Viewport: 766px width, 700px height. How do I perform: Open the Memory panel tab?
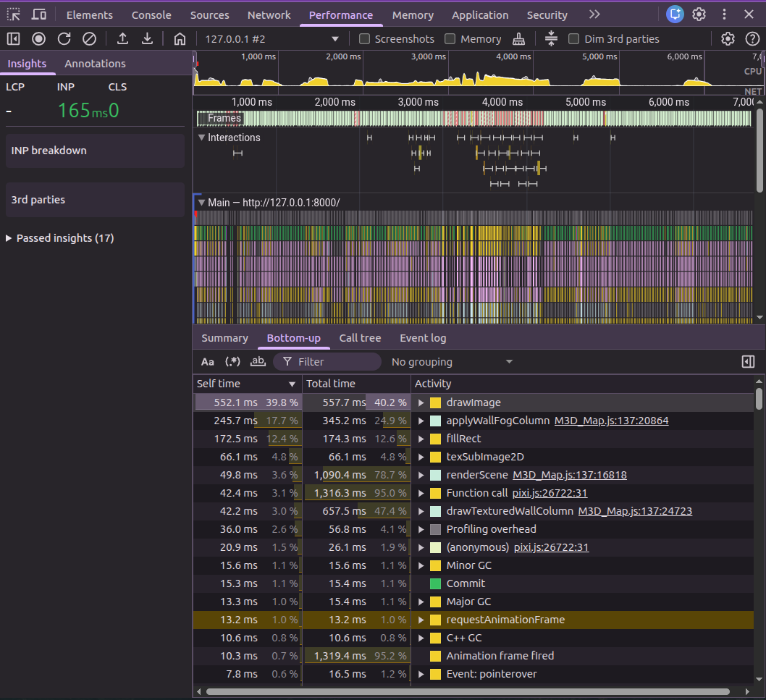tap(413, 15)
